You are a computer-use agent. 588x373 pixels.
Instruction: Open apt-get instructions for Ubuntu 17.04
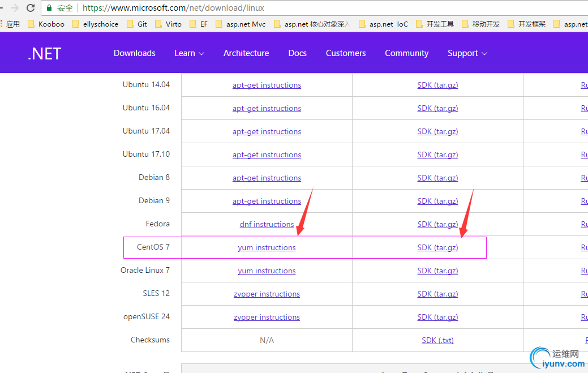[267, 131]
